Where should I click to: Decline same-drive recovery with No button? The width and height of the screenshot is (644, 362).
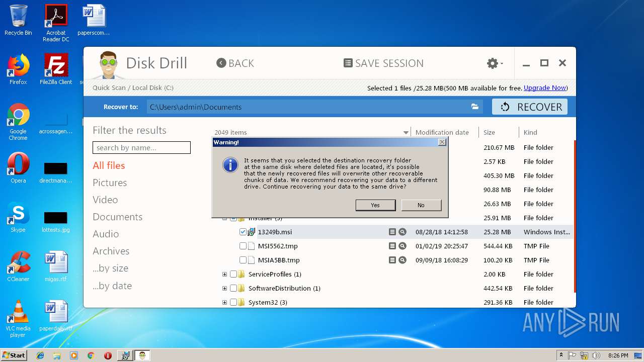421,205
